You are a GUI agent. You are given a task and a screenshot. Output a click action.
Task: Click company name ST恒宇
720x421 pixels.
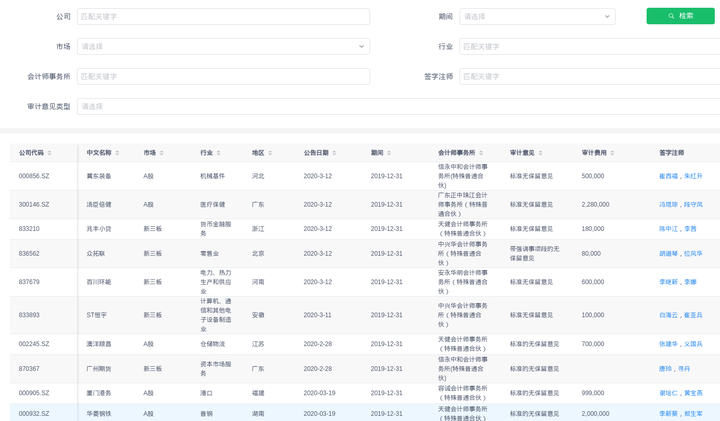[x=96, y=315]
